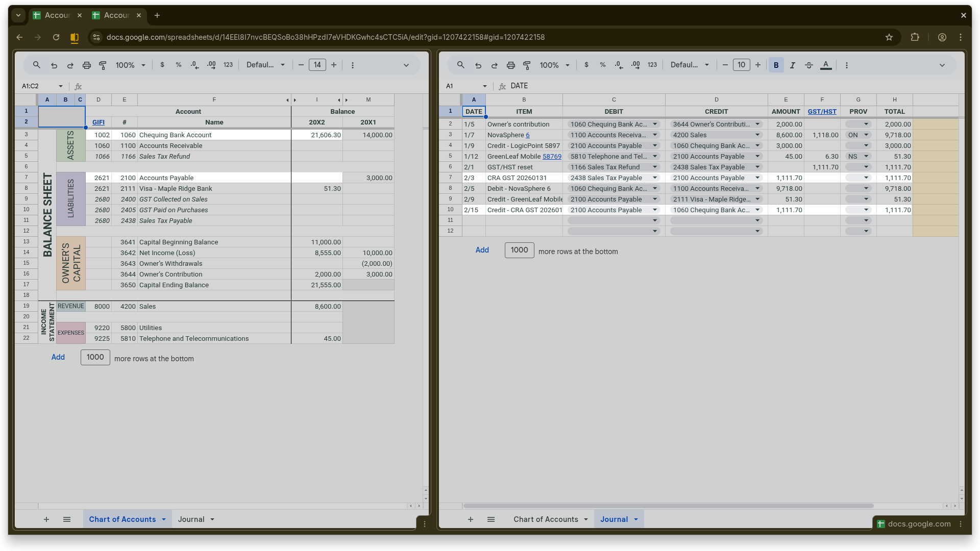Click the paint format icon in left toolbar
Screen dimensions: 980x551
[x=103, y=65]
